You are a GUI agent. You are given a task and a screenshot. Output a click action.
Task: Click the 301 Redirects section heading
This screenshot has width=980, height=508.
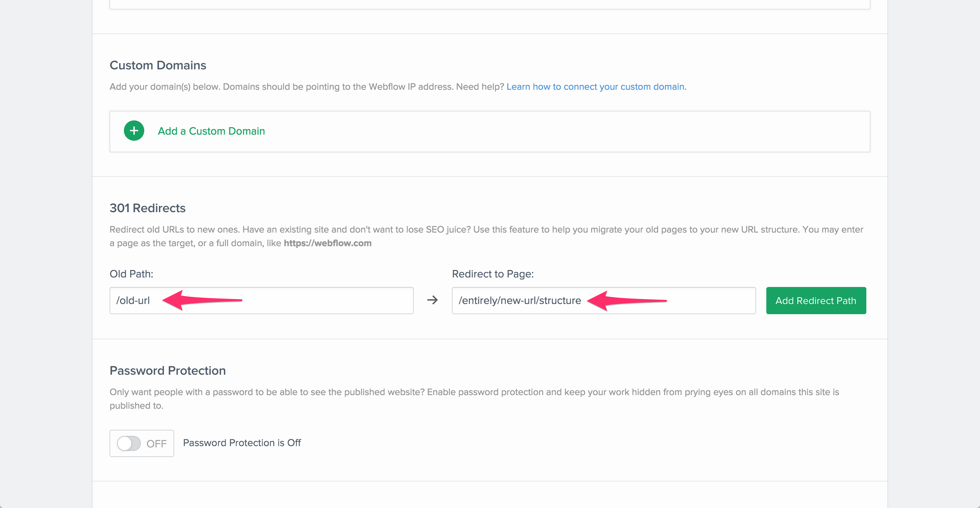148,208
